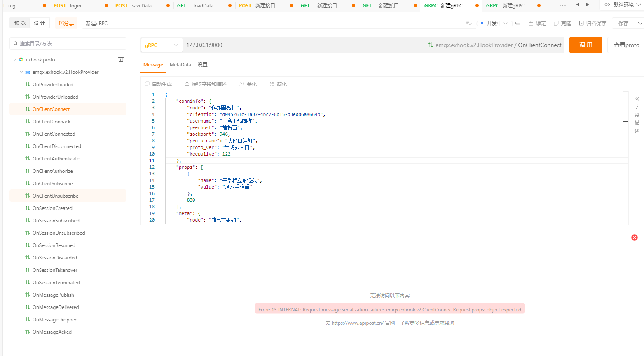Switch to the 预览 preview mode
This screenshot has height=356, width=644.
19,23
